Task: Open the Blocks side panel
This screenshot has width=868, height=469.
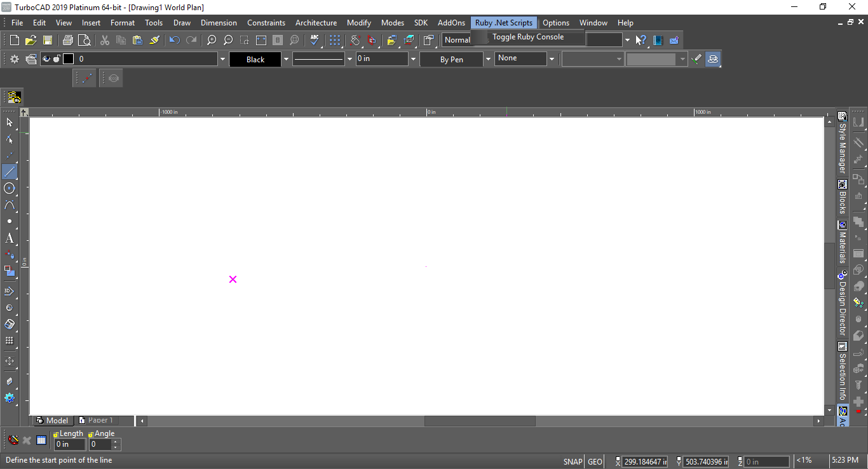Action: pyautogui.click(x=843, y=198)
